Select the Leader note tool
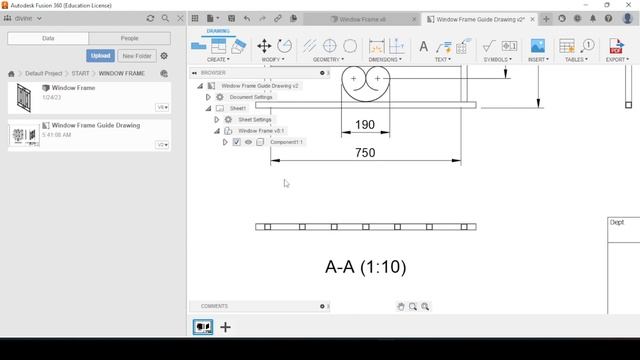Screen dimensions: 640x360 click(443, 47)
